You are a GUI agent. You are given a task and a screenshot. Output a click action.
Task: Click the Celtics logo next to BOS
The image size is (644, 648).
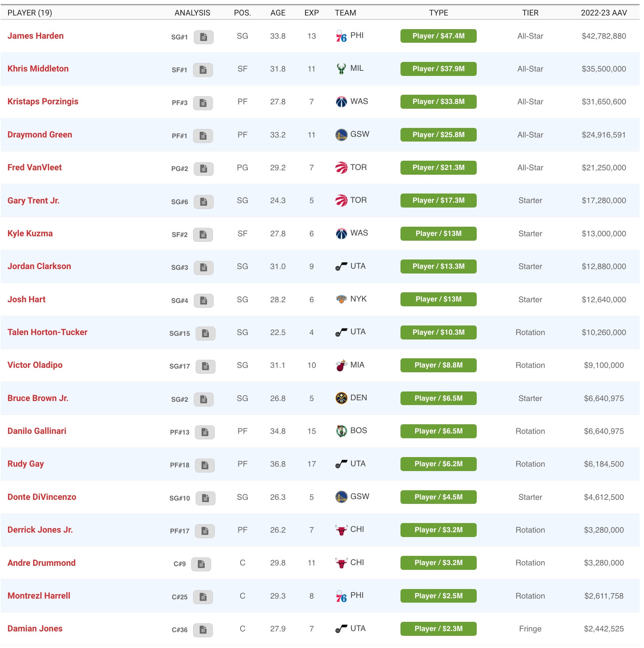click(x=341, y=431)
